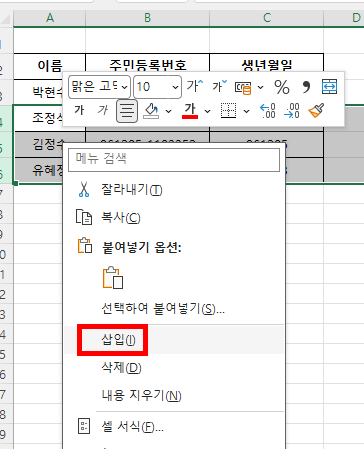Image resolution: width=364 pixels, height=449 pixels.
Task: Choose 잘라내기(T) from context menu
Action: (174, 190)
